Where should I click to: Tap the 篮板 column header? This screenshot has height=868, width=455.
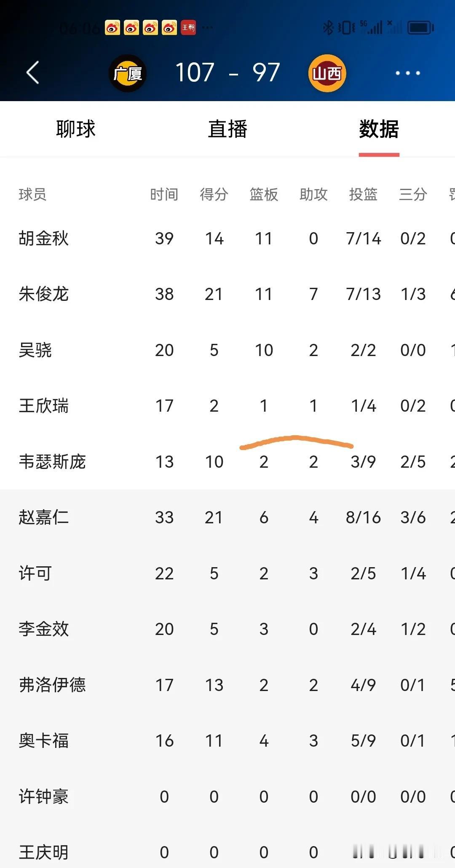pos(264,194)
